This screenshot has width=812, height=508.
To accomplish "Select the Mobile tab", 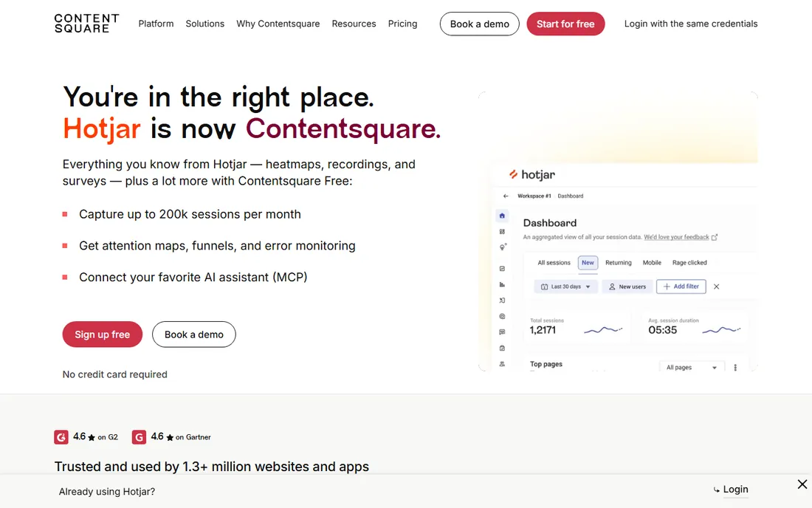I will [x=652, y=263].
